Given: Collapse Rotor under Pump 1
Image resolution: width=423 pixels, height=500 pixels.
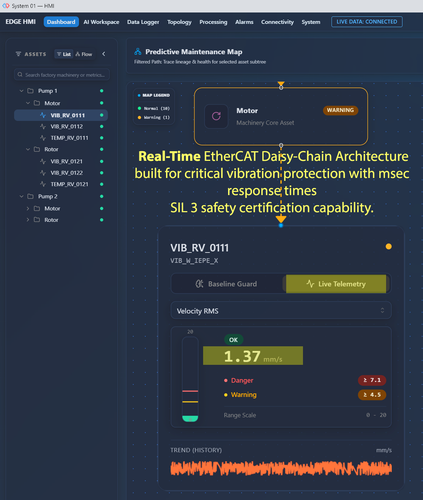Looking at the screenshot, I should coord(28,149).
